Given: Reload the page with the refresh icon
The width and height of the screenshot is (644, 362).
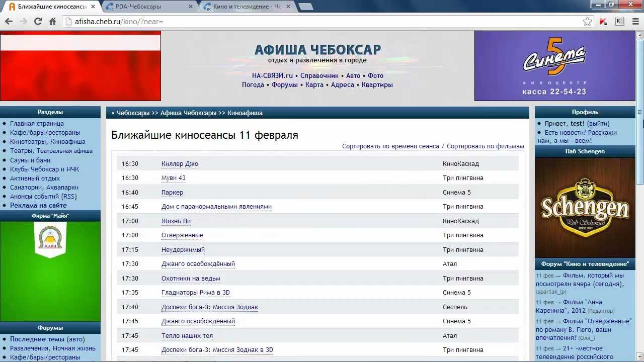Looking at the screenshot, I should pyautogui.click(x=38, y=22).
